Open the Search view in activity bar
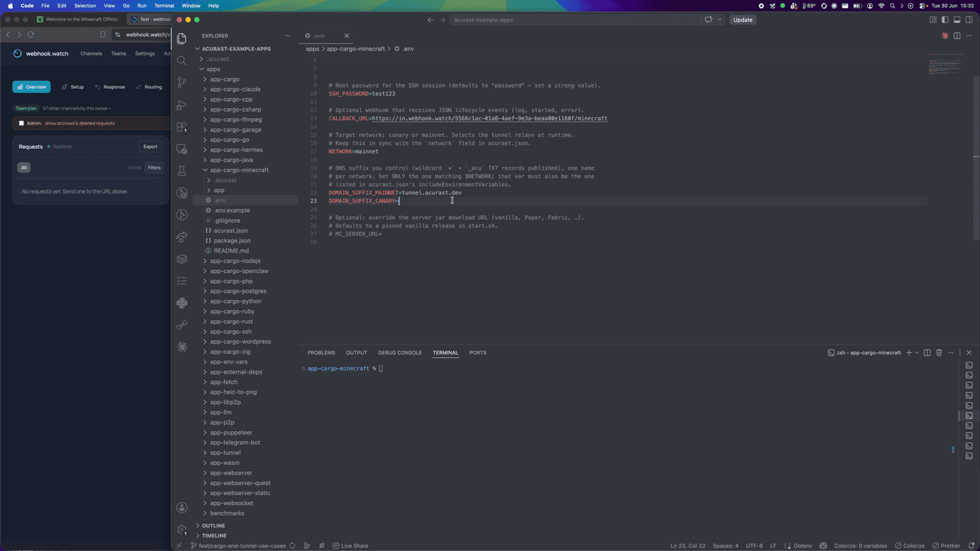Screen dimensions: 980x551 tap(182, 61)
